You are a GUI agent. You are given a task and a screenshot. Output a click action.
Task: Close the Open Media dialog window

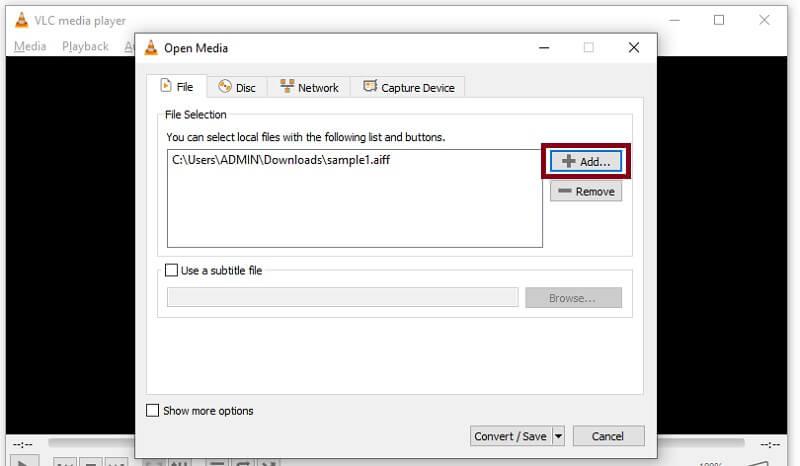(633, 47)
